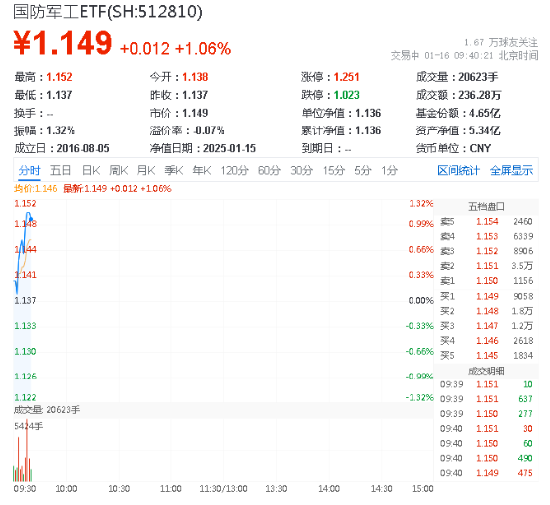
Task: Choose the 30分 interval tab
Action: (302, 170)
